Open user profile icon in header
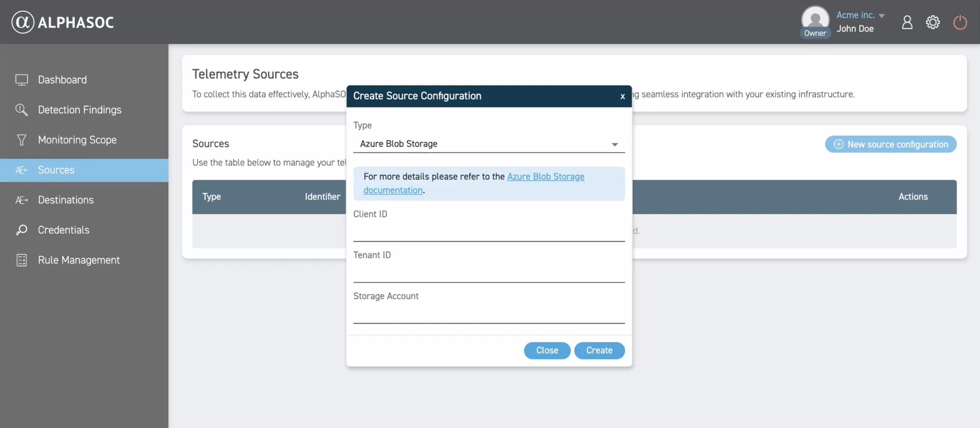 (x=907, y=22)
